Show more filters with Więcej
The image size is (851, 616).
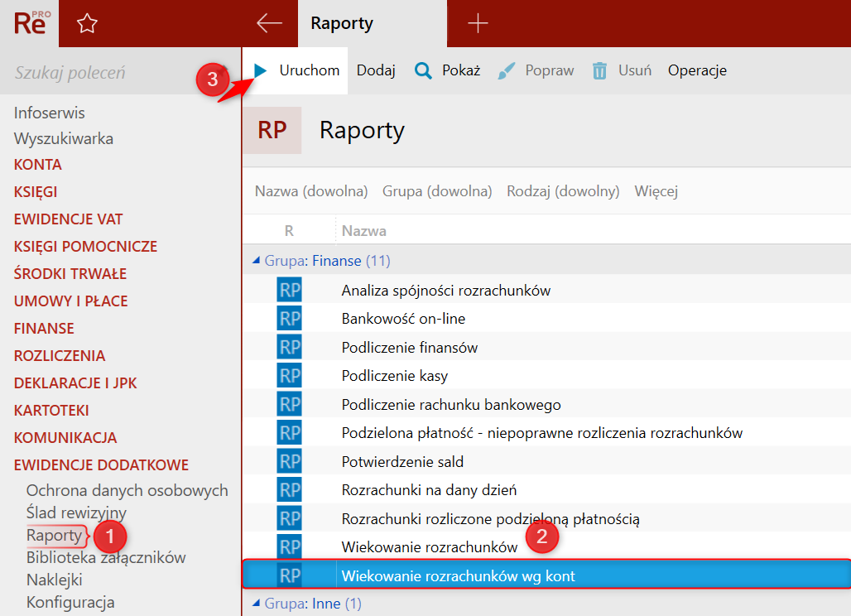[656, 191]
